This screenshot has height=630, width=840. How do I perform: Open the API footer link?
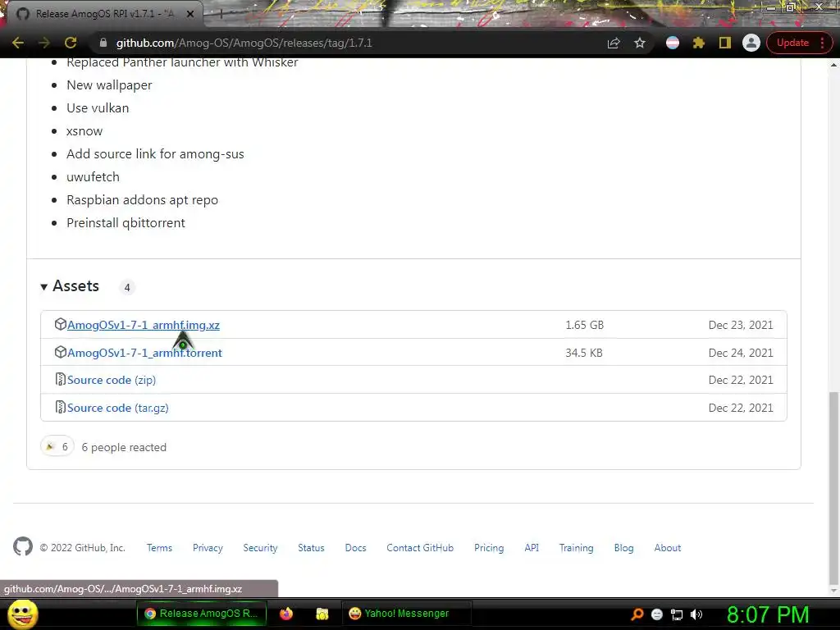[x=532, y=548]
